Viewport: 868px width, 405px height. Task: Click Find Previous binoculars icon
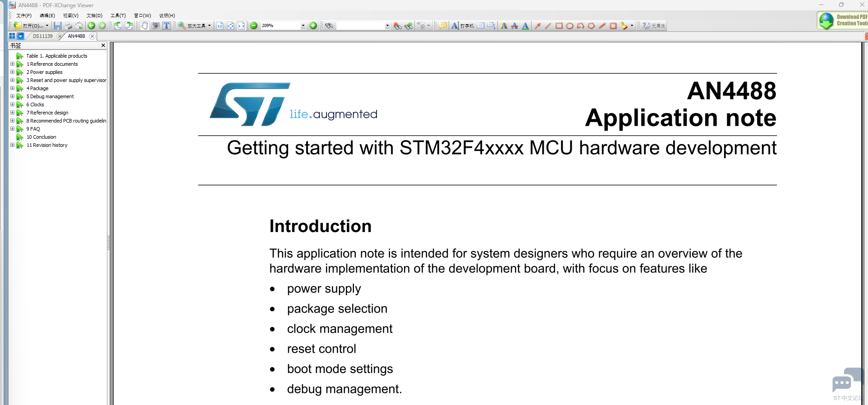[x=397, y=26]
